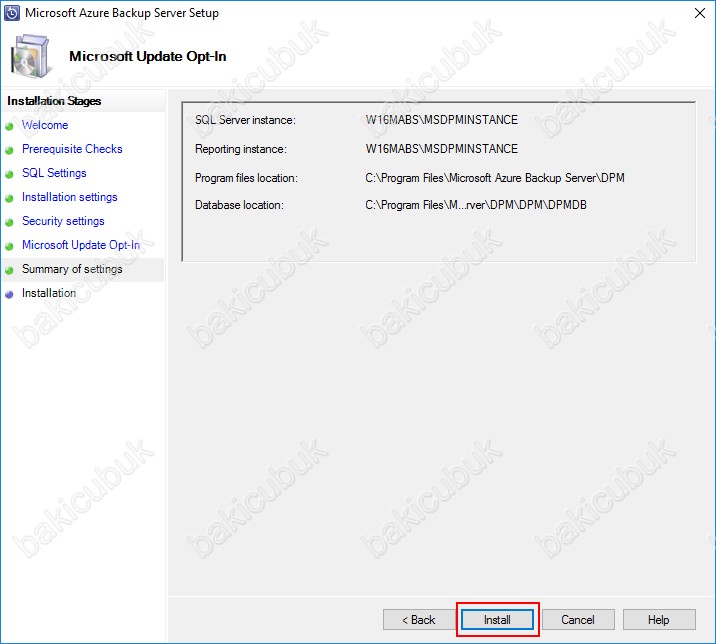Screen dimensions: 716x644
Task: Click the setup disc icon in header
Action: pyautogui.click(x=30, y=57)
